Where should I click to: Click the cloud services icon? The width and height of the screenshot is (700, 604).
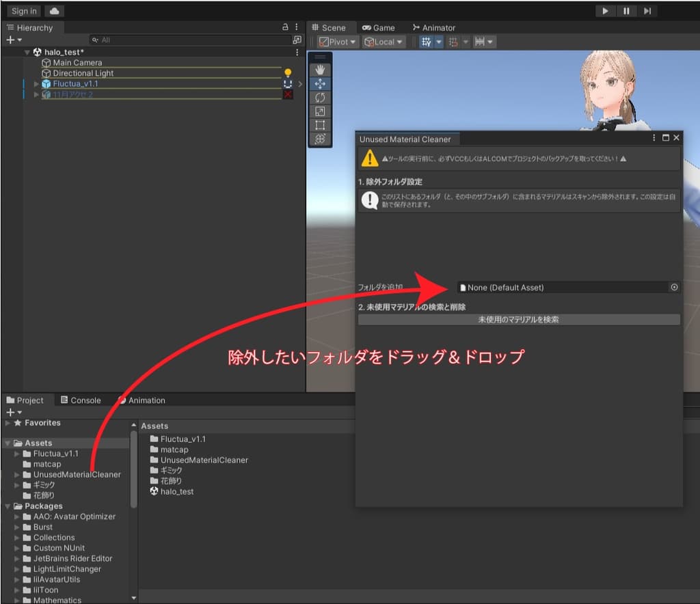54,11
